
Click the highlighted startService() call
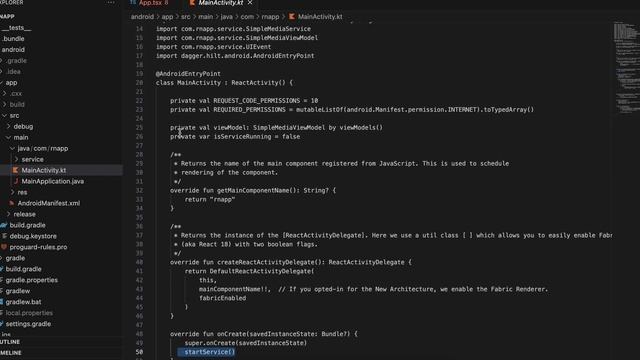click(x=209, y=352)
